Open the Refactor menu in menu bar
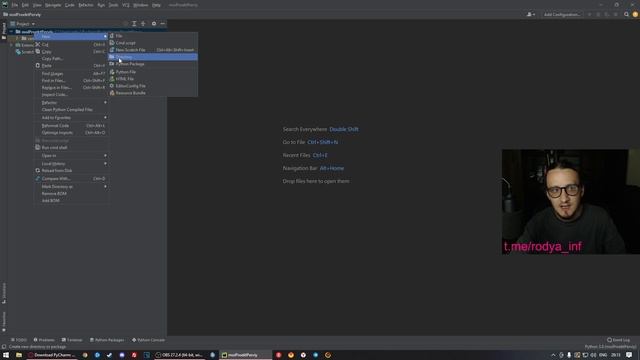 coord(86,5)
